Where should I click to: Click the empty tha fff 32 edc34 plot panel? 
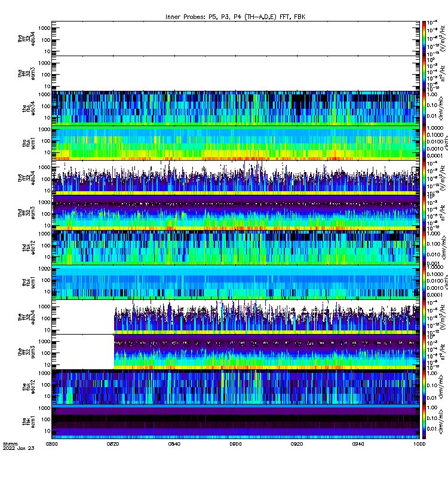tap(235, 38)
